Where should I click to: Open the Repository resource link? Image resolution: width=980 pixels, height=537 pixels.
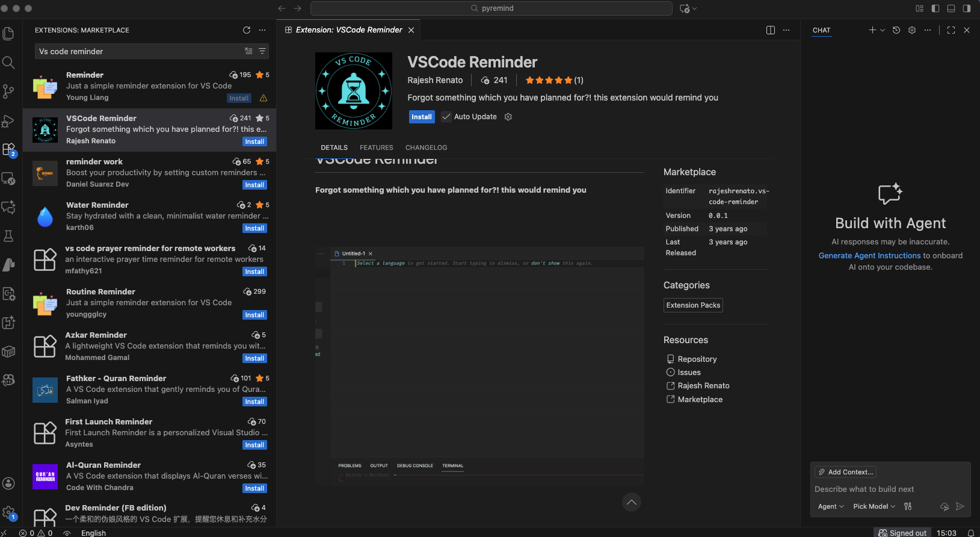tap(697, 359)
